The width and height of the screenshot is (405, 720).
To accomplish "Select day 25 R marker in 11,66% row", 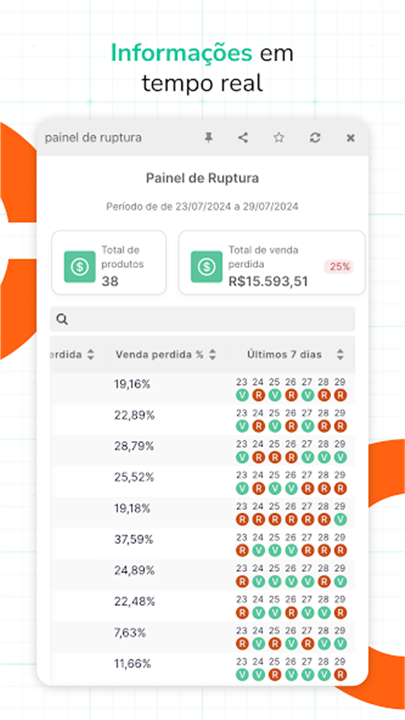I will (275, 675).
